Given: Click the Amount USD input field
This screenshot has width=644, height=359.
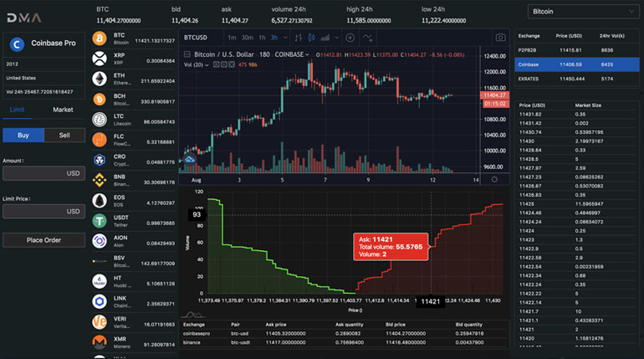Looking at the screenshot, I should tap(43, 173).
